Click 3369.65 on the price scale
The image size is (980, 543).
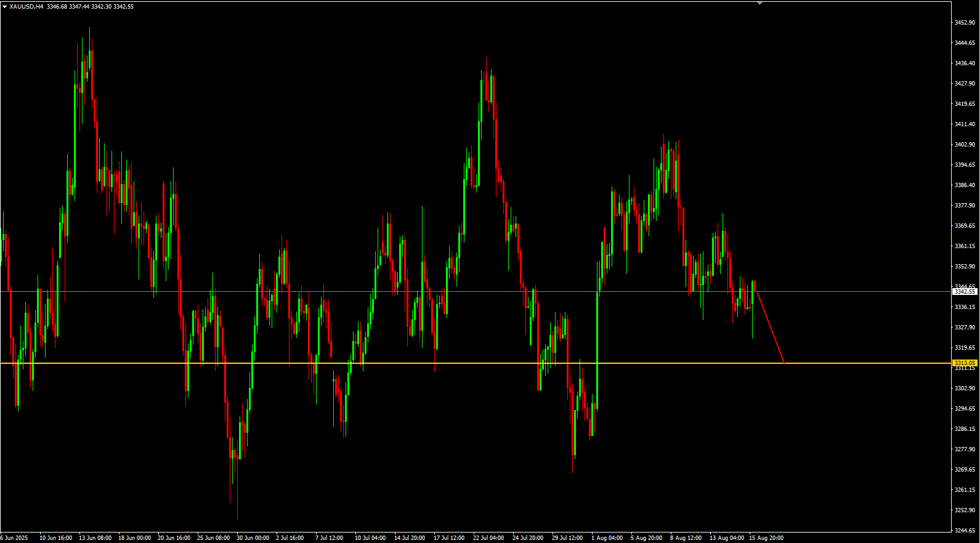coord(965,226)
